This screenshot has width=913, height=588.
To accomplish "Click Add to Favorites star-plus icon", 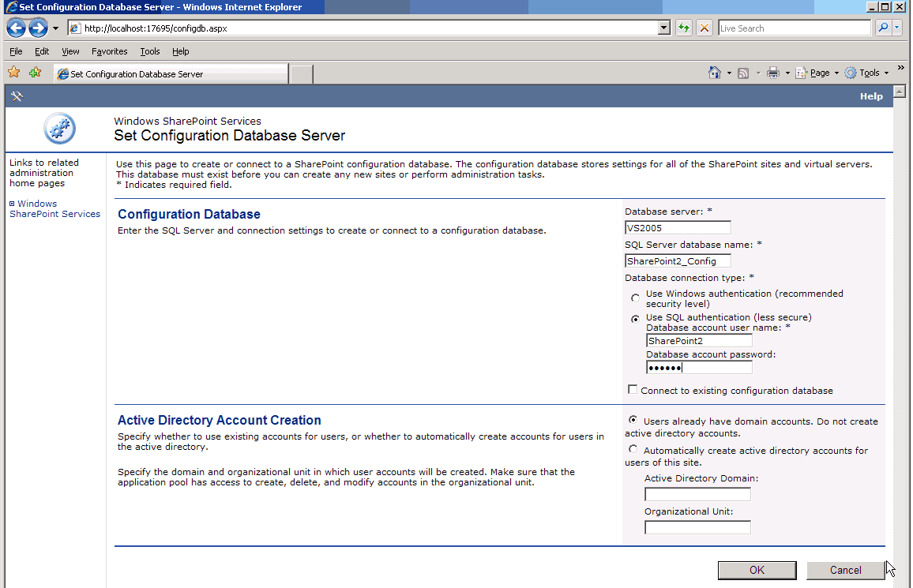I will [x=35, y=72].
